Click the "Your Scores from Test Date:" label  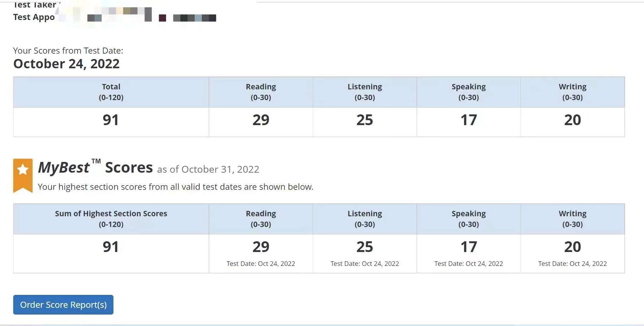coord(68,50)
